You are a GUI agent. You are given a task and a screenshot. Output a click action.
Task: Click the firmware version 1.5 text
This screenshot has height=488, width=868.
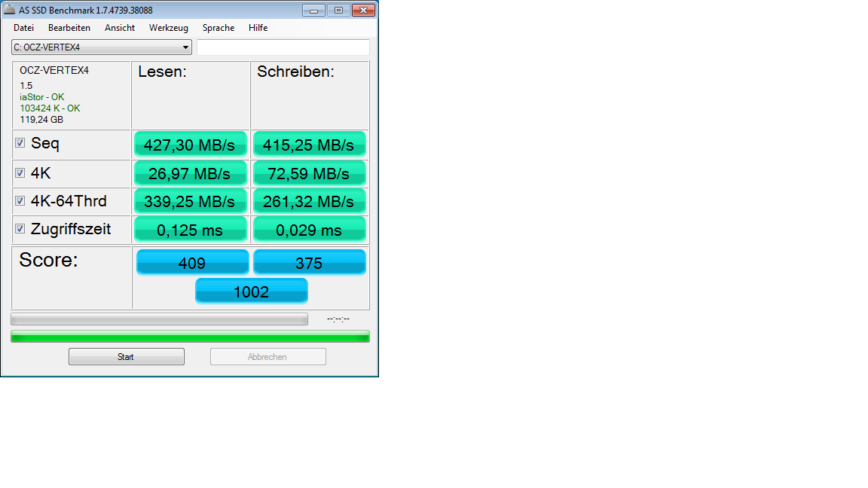(x=26, y=86)
